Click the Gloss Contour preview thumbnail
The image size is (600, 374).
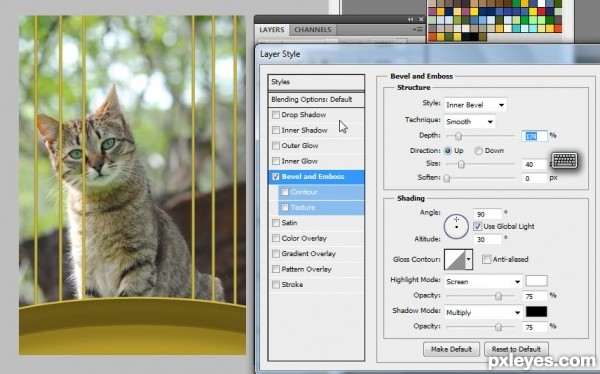tap(455, 259)
